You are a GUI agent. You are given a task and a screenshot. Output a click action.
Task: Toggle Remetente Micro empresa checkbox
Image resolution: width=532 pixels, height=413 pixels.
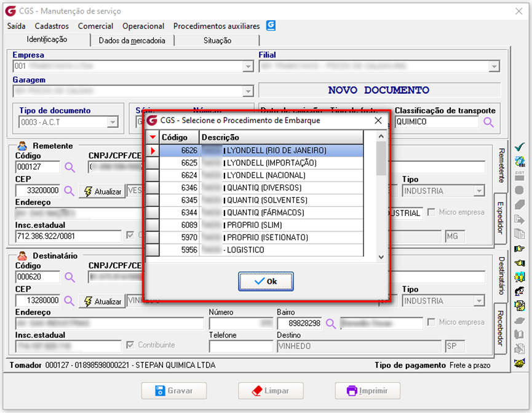[431, 212]
